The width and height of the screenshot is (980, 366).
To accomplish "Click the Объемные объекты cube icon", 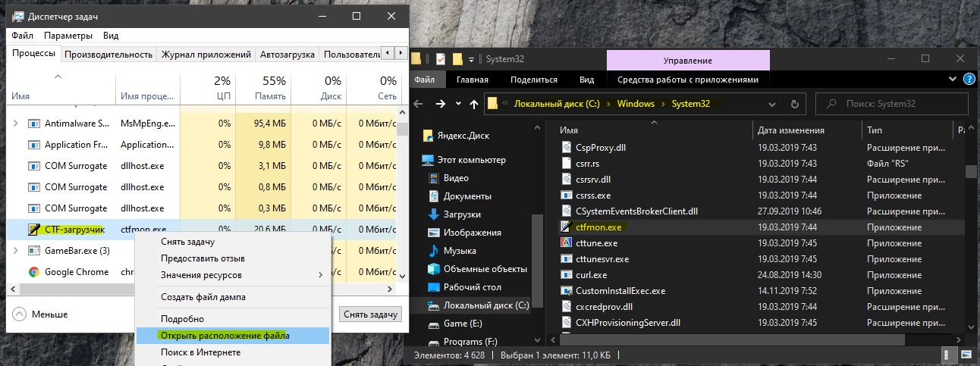I will point(433,269).
